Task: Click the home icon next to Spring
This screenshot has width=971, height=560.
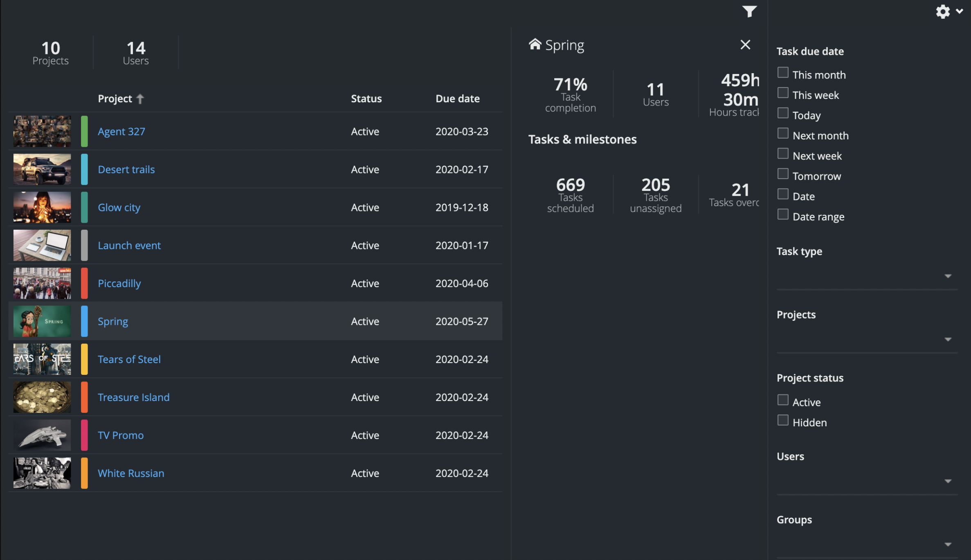Action: click(x=535, y=44)
